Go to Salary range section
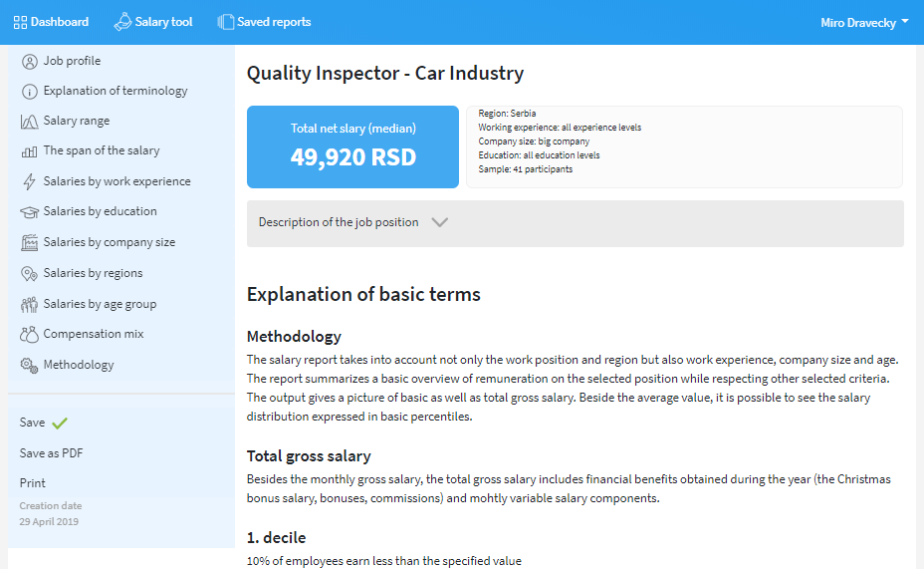 click(77, 121)
